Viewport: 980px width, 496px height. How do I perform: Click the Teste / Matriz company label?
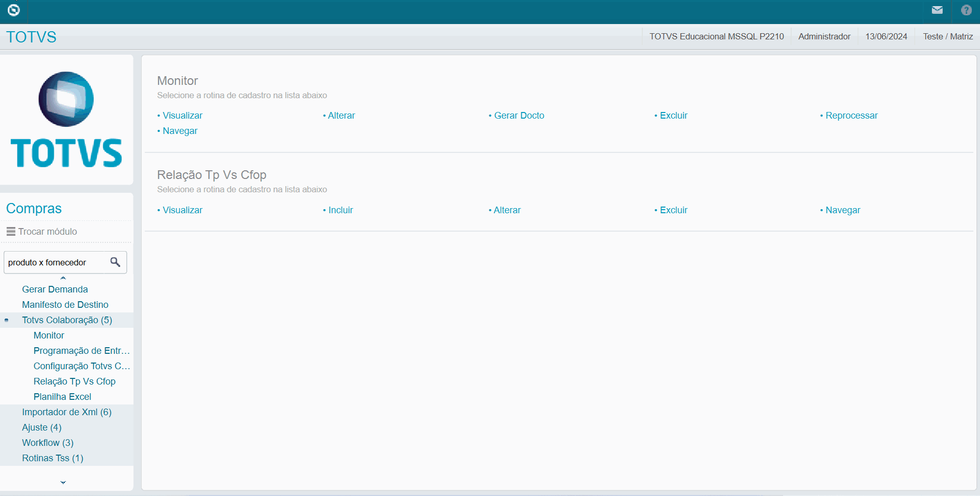pyautogui.click(x=948, y=36)
